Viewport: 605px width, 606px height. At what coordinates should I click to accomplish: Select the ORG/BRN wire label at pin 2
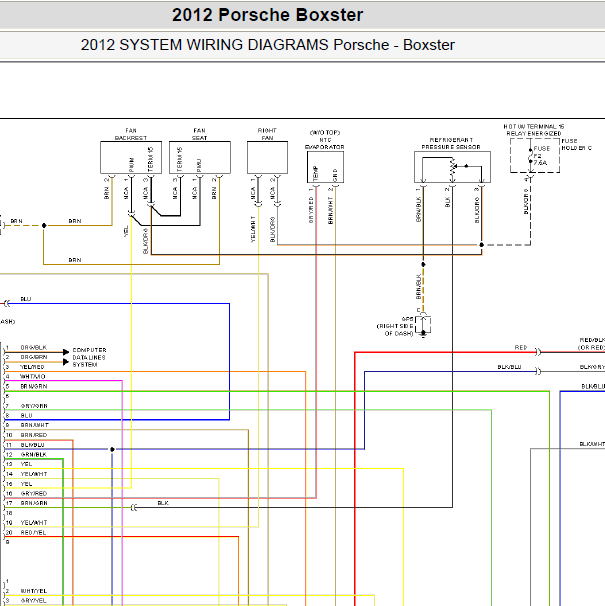click(x=34, y=357)
